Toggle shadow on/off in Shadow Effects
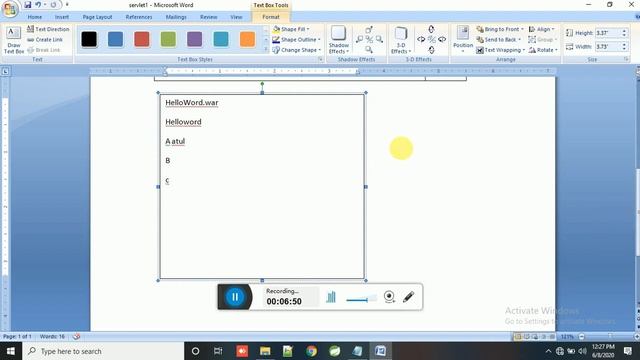This screenshot has width=640, height=360. (369, 39)
